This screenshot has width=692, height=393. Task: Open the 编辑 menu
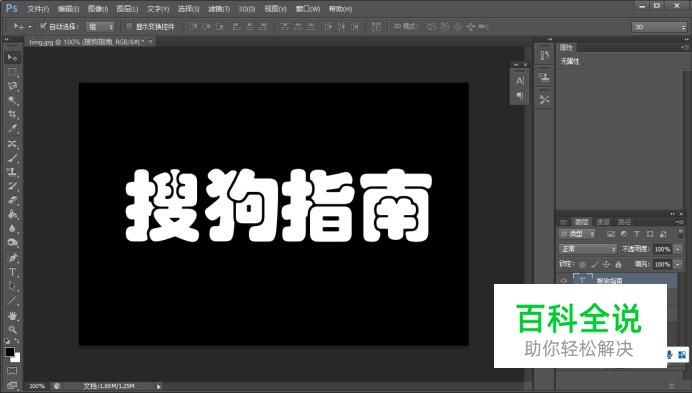(68, 9)
